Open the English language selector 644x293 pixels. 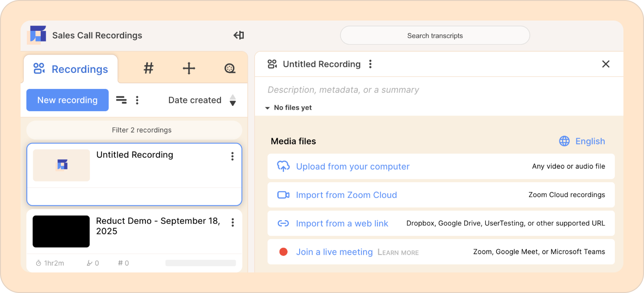[582, 141]
